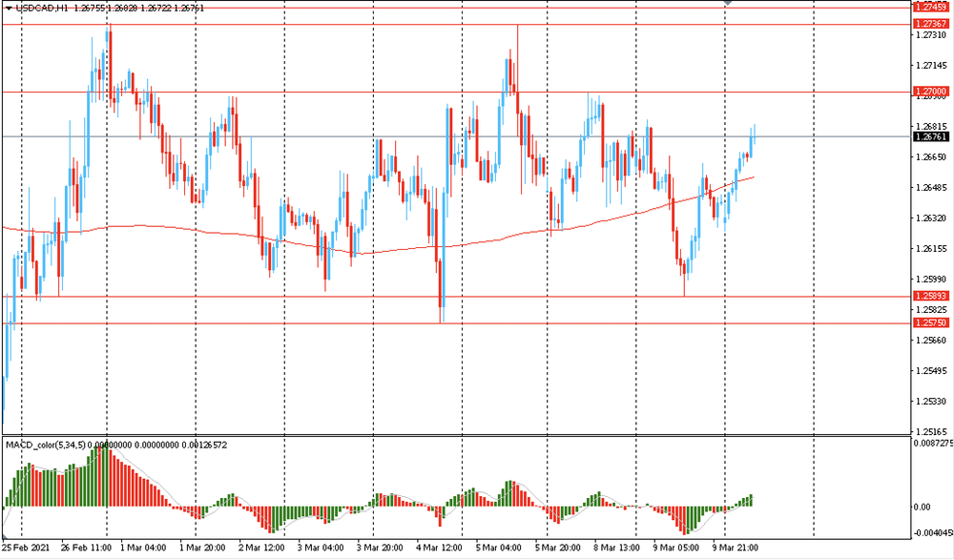Screen dimensions: 954x560
Task: Click the 1.27310 price scale value
Action: coord(929,35)
